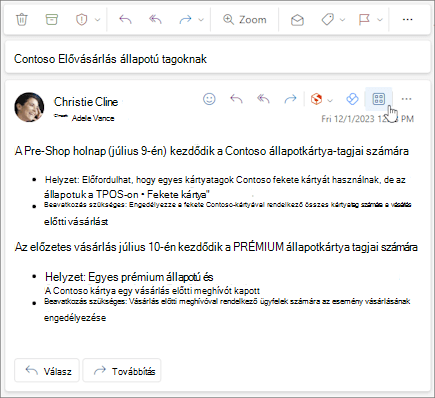Open Apps grid icon in header
435x398 pixels.
coord(379,99)
